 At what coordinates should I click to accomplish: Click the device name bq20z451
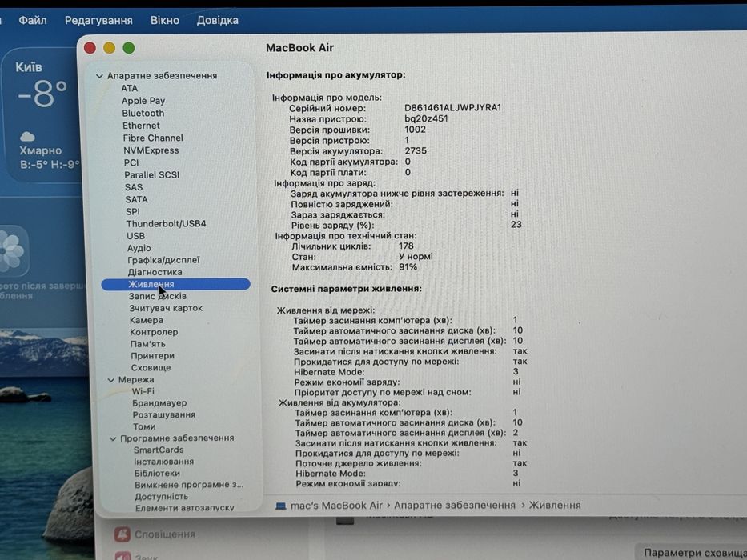click(426, 118)
